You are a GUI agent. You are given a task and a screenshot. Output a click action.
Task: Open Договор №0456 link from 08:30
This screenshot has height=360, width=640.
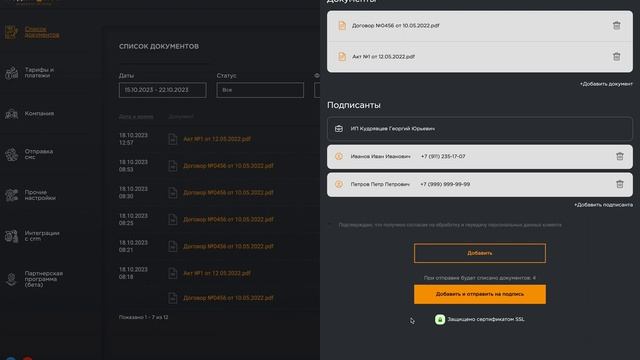coord(228,193)
